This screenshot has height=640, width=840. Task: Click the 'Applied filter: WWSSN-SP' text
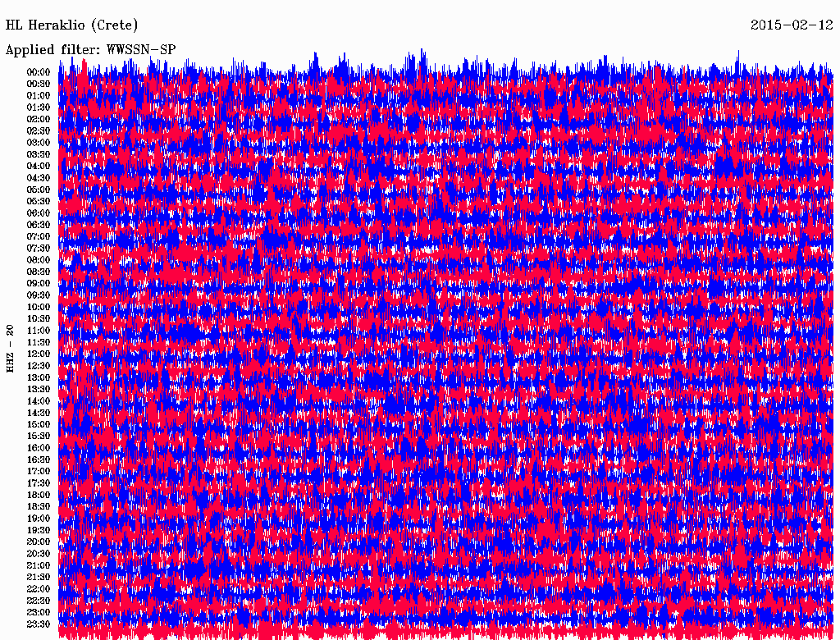click(x=90, y=50)
